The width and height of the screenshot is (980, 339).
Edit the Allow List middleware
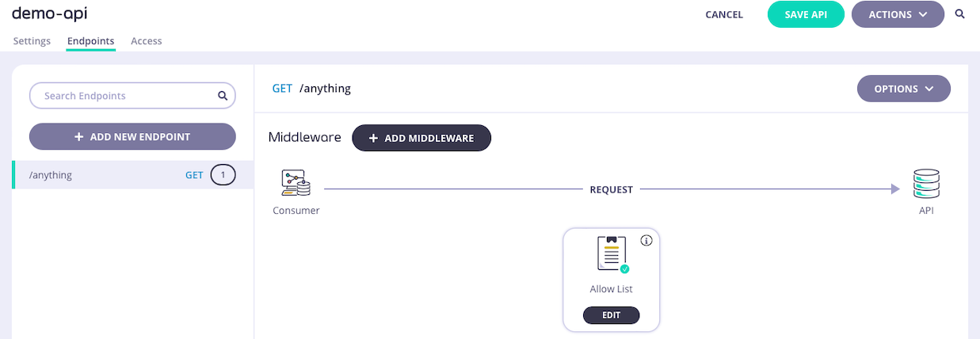(611, 315)
